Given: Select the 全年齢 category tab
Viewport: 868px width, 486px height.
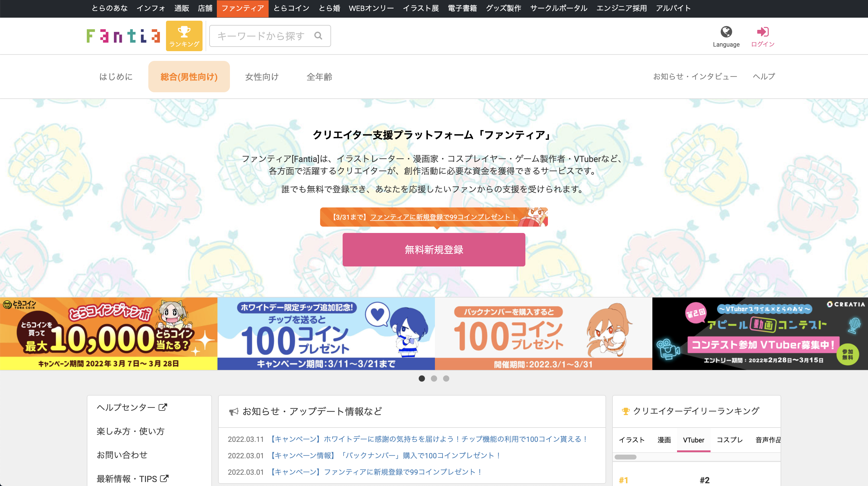Looking at the screenshot, I should click(x=319, y=76).
